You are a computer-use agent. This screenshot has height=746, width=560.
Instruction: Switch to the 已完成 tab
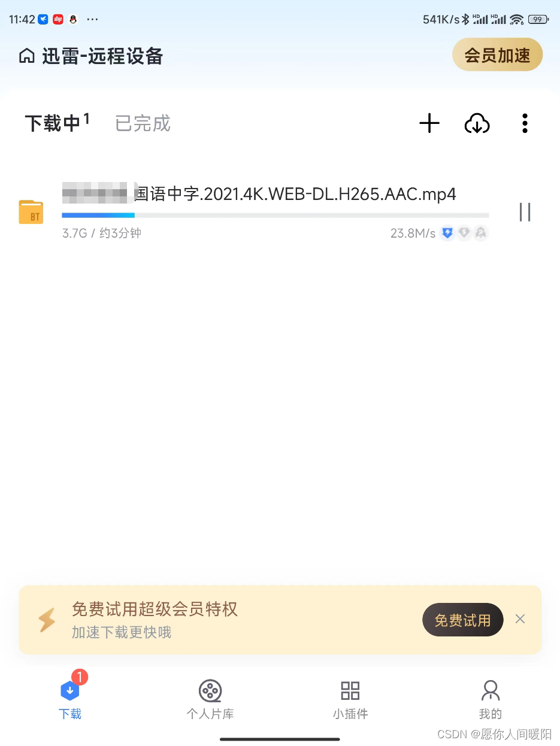click(143, 123)
